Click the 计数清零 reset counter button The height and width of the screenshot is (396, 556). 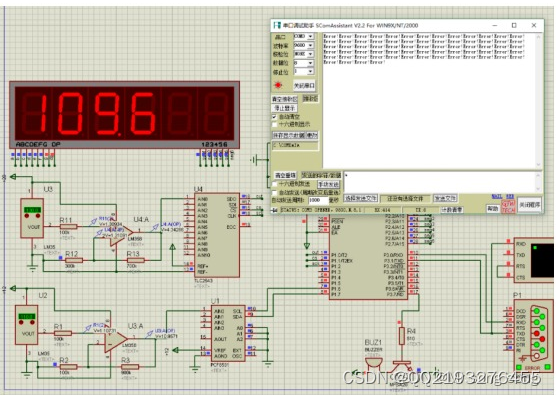(451, 210)
